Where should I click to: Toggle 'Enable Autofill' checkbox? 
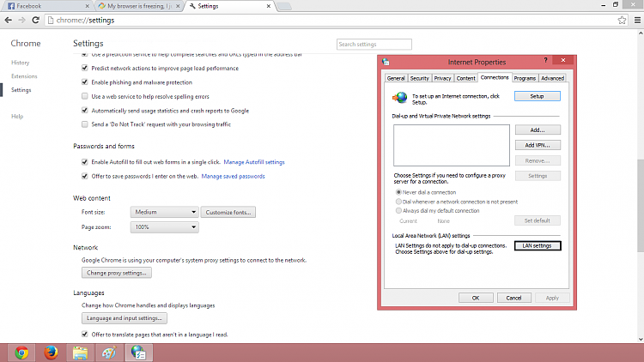(85, 162)
